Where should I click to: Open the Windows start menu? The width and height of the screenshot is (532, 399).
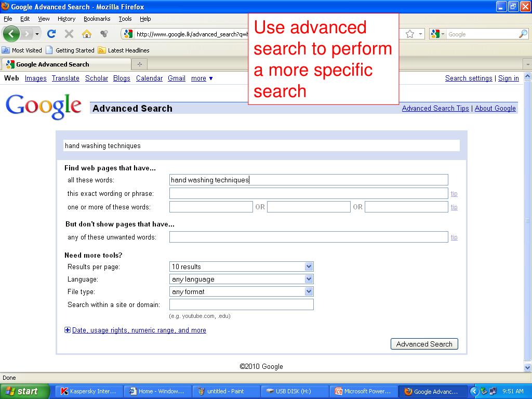point(25,391)
